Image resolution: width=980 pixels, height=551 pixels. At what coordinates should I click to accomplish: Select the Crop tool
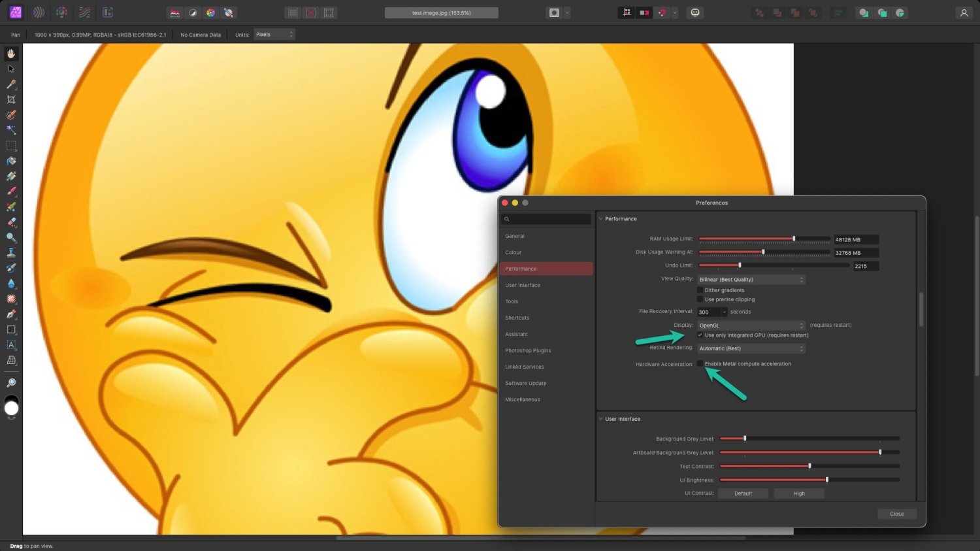[11, 99]
